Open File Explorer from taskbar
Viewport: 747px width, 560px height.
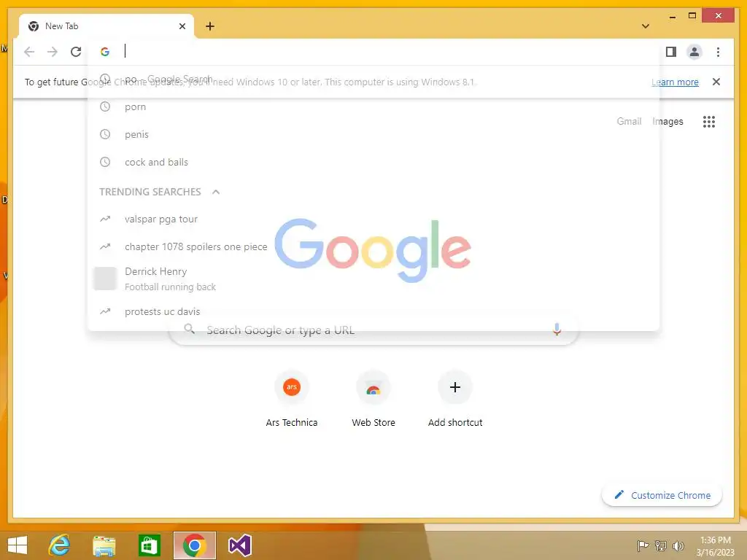pos(104,545)
